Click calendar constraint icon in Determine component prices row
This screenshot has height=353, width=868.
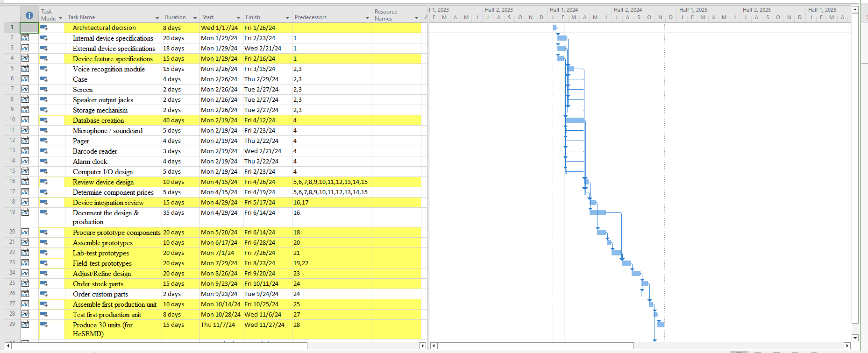pyautogui.click(x=25, y=192)
